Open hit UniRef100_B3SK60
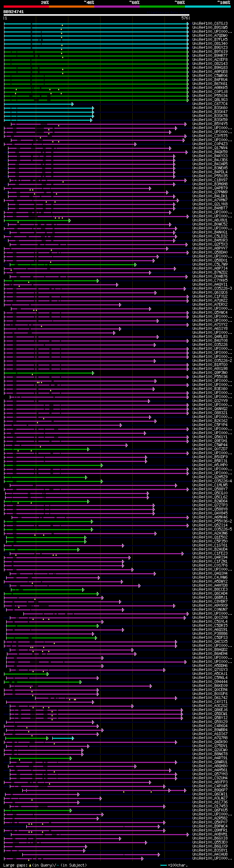This screenshot has height=868, width=234. point(210,108)
